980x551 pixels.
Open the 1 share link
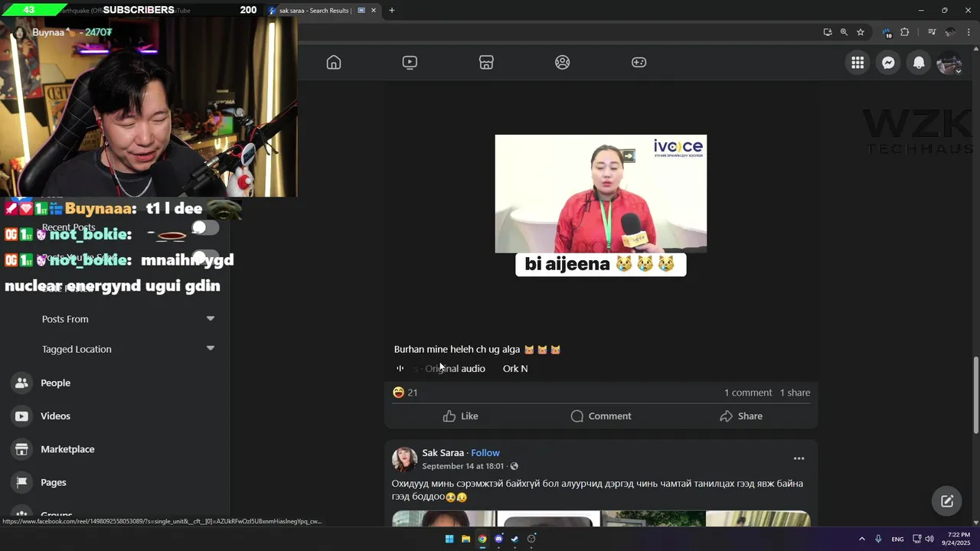tap(795, 393)
